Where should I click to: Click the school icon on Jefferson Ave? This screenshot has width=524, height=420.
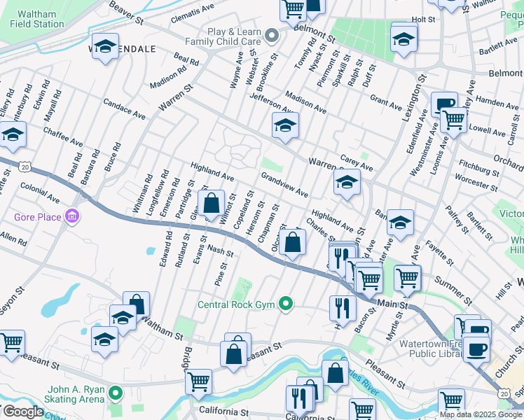point(285,126)
